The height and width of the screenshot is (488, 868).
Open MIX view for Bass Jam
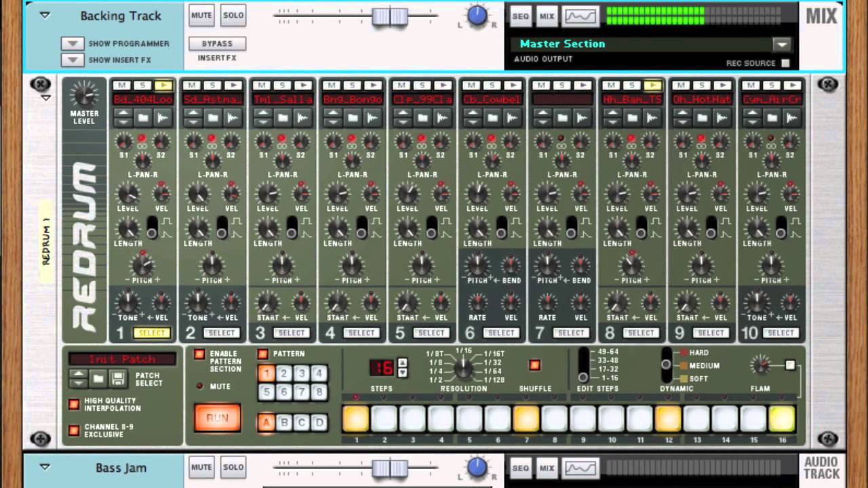547,467
